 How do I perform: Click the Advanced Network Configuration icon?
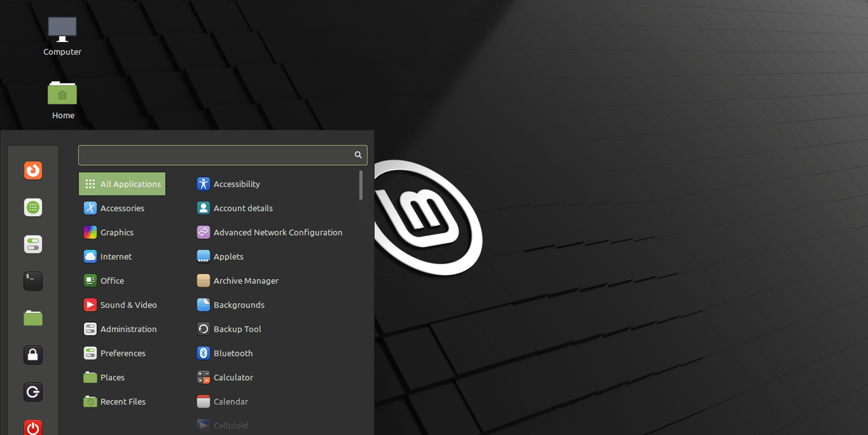[203, 232]
